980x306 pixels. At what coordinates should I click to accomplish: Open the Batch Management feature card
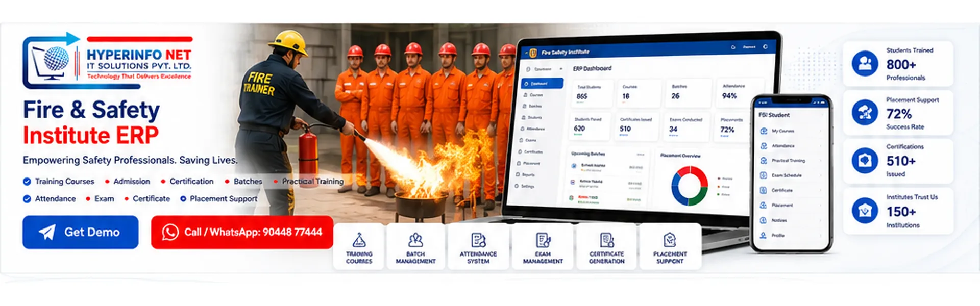click(x=415, y=246)
